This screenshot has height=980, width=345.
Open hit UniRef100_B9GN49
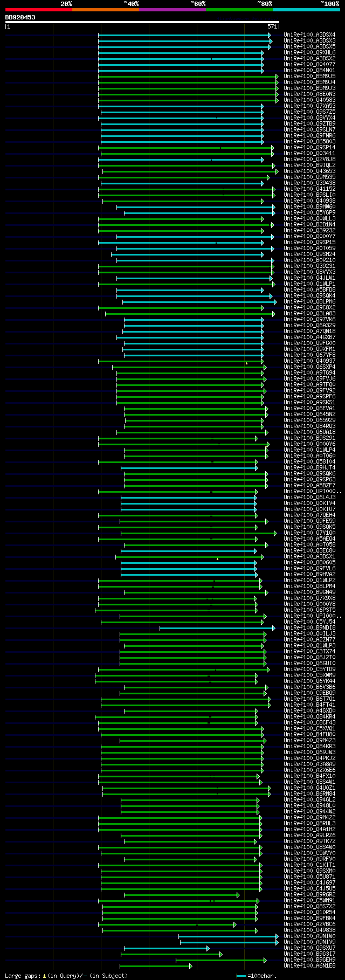[x=309, y=592]
